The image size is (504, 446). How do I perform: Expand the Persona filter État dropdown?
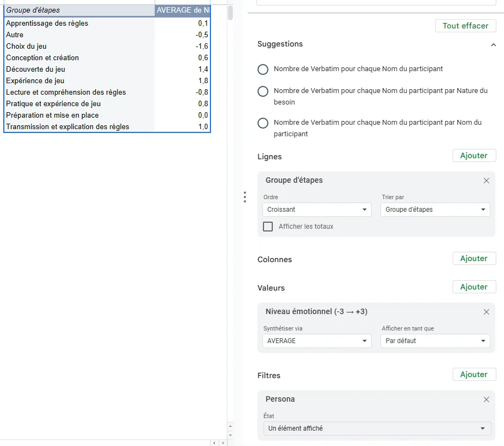[x=377, y=428]
